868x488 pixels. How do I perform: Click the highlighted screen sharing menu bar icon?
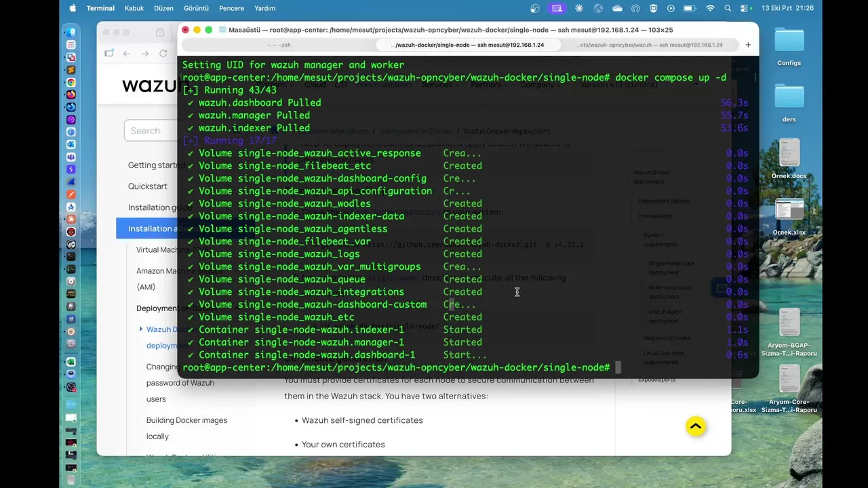click(557, 8)
